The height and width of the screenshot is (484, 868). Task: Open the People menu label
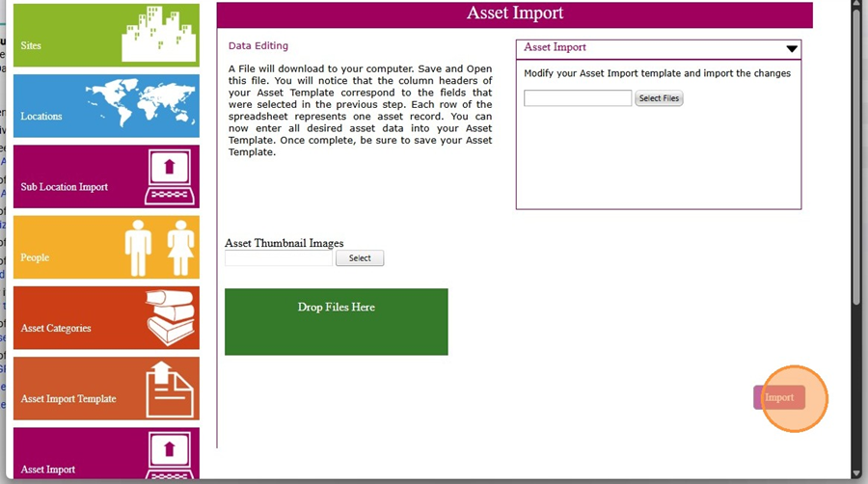(x=35, y=257)
